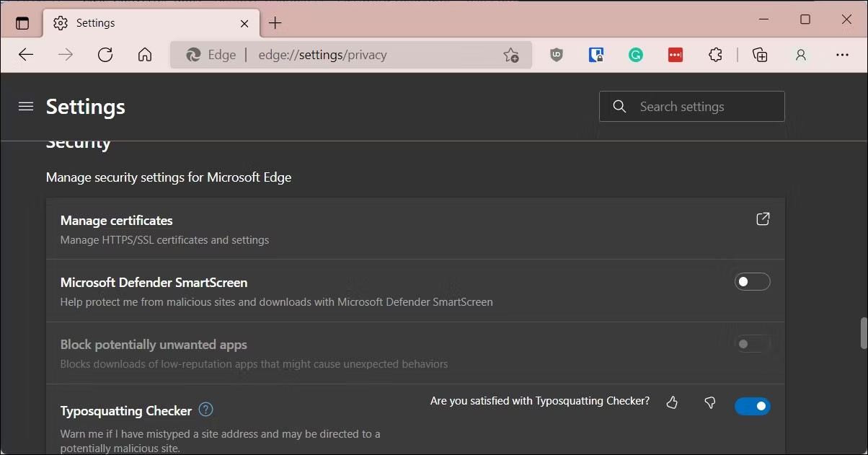Screen dimensions: 868x455
Task: Open the tab actions menu icon
Action: pos(22,22)
